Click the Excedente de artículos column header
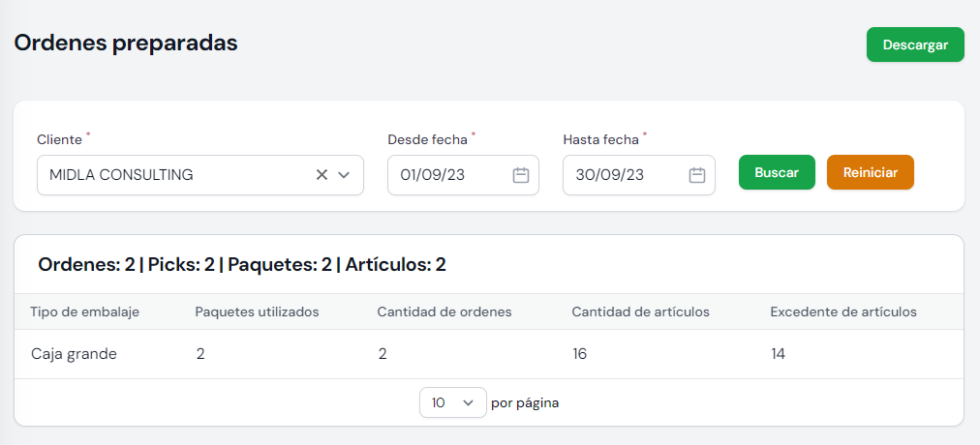The image size is (980, 445). pos(842,311)
